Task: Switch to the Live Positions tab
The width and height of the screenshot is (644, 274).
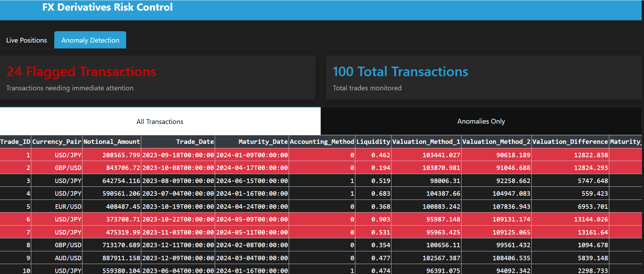Action: coord(26,40)
